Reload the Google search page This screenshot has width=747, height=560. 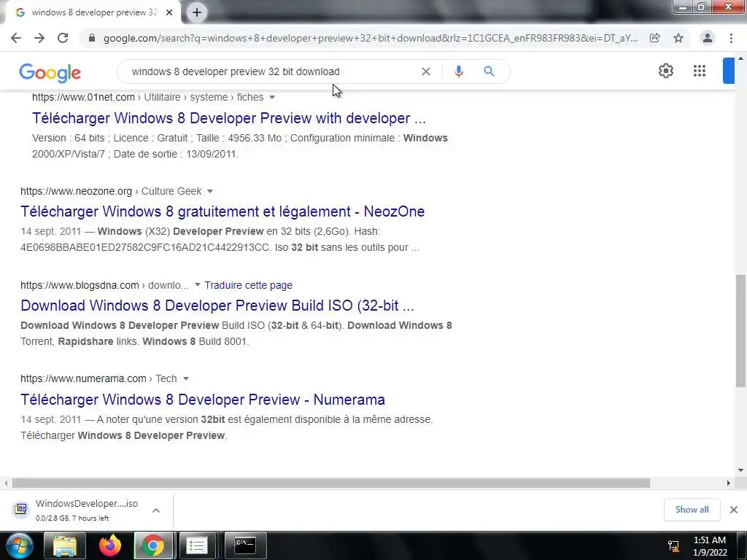coord(63,38)
